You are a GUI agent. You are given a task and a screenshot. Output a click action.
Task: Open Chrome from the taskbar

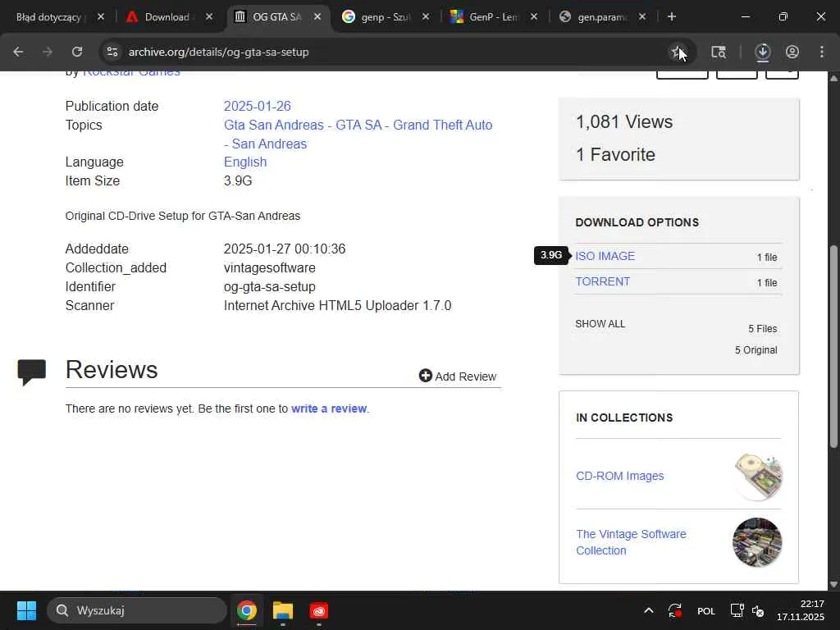tap(246, 610)
